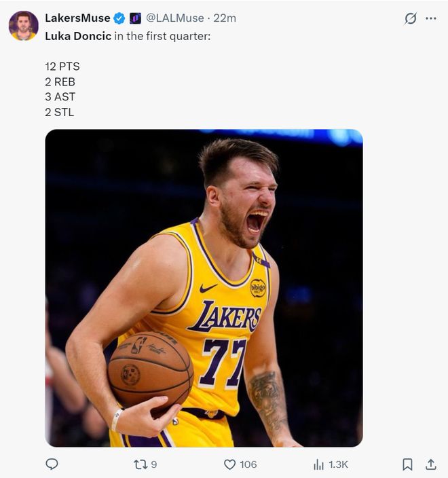Click the purple affiliate badge icon
448x478 pixels.
[x=135, y=18]
